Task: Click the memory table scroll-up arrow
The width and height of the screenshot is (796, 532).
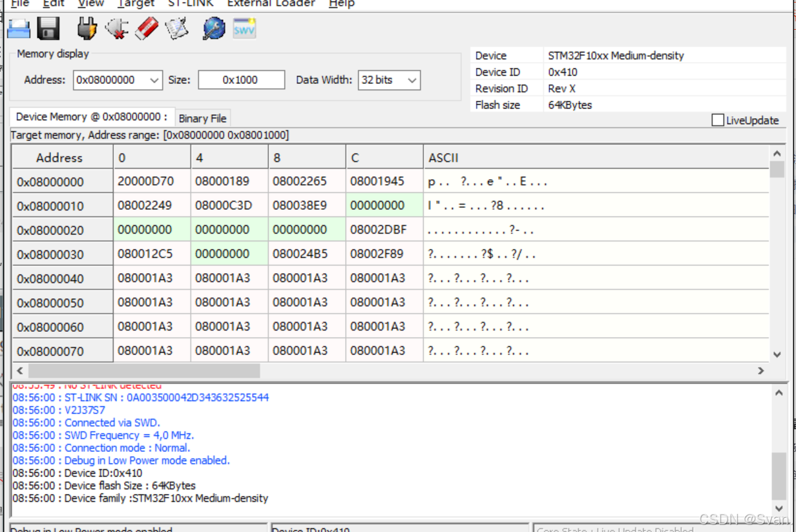Action: [x=777, y=154]
